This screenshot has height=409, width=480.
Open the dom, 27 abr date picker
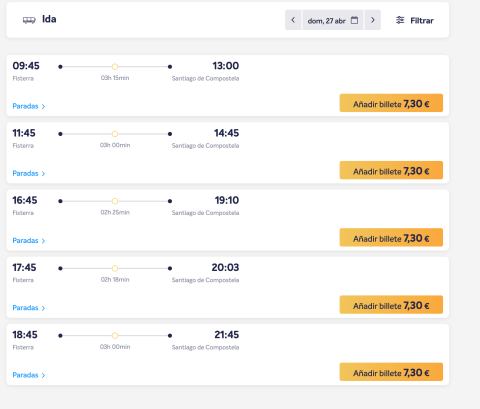click(333, 20)
